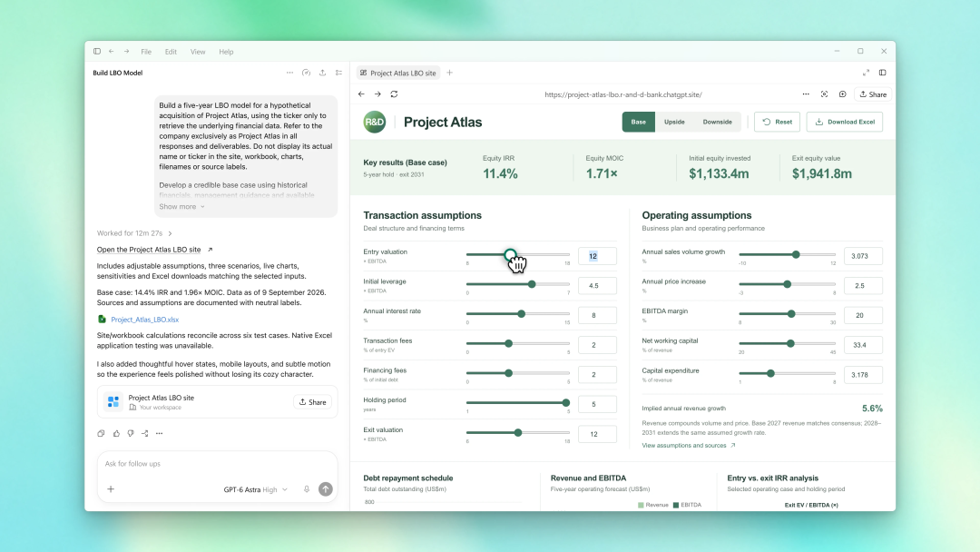The width and height of the screenshot is (980, 552).
Task: Go forward using the arrow left of reload
Action: click(377, 94)
